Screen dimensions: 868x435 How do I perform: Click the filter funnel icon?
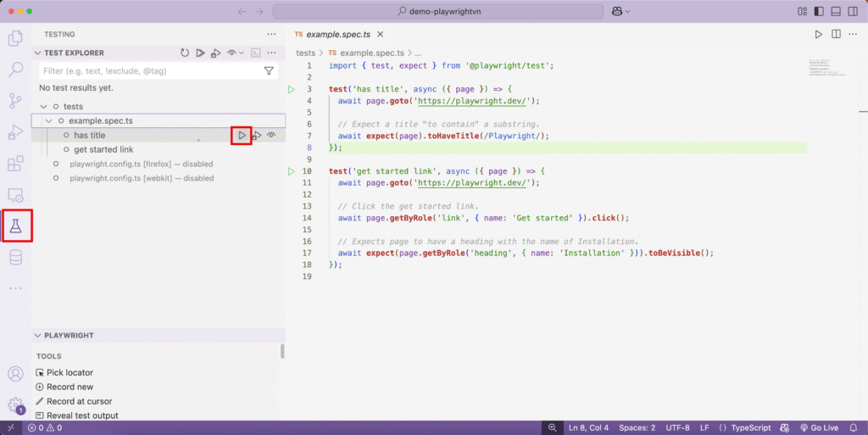tap(269, 71)
